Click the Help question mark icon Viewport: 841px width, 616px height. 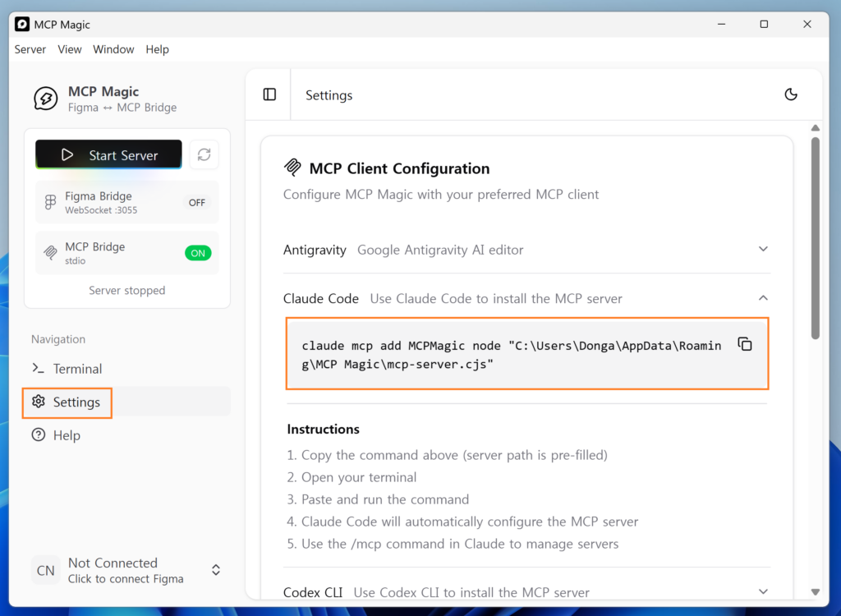(38, 434)
